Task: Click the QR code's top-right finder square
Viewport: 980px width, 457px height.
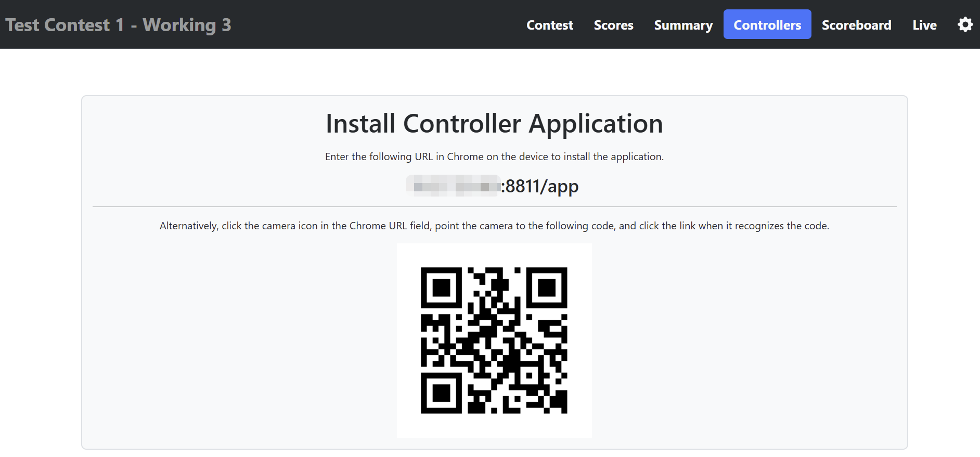Action: click(x=547, y=288)
